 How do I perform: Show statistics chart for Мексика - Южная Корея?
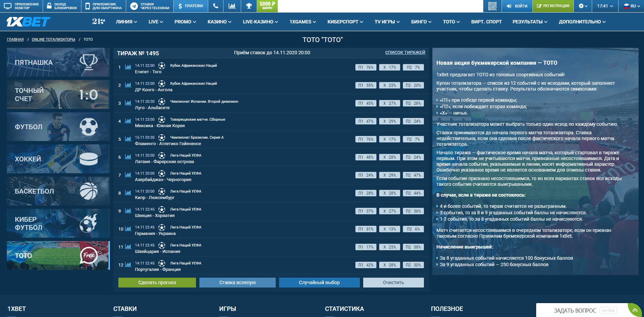(x=128, y=121)
